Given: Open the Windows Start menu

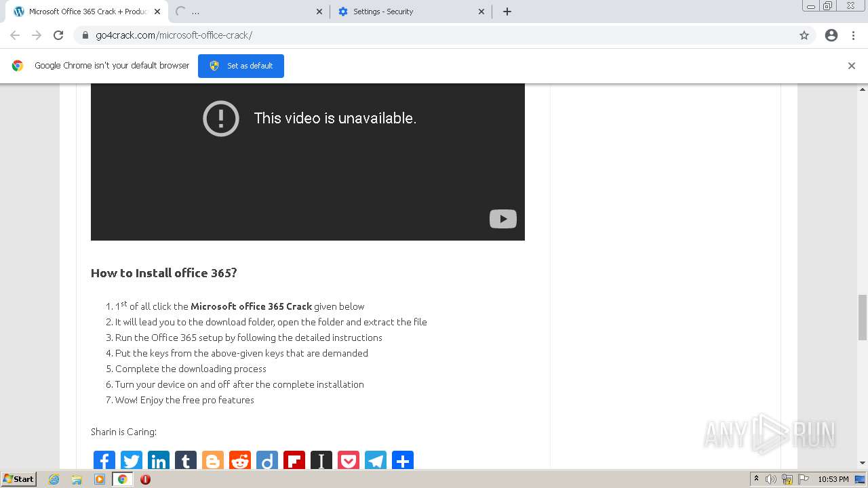Looking at the screenshot, I should (18, 479).
